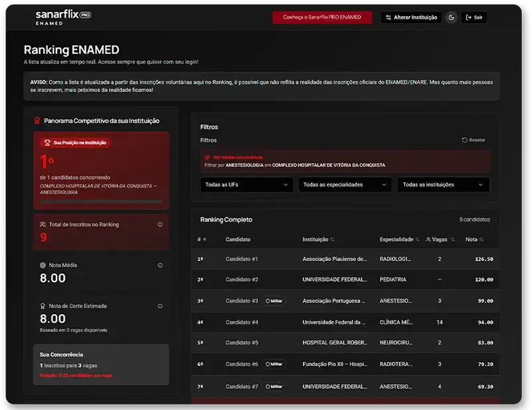Sort by Instituição column header arrows

(x=332, y=240)
